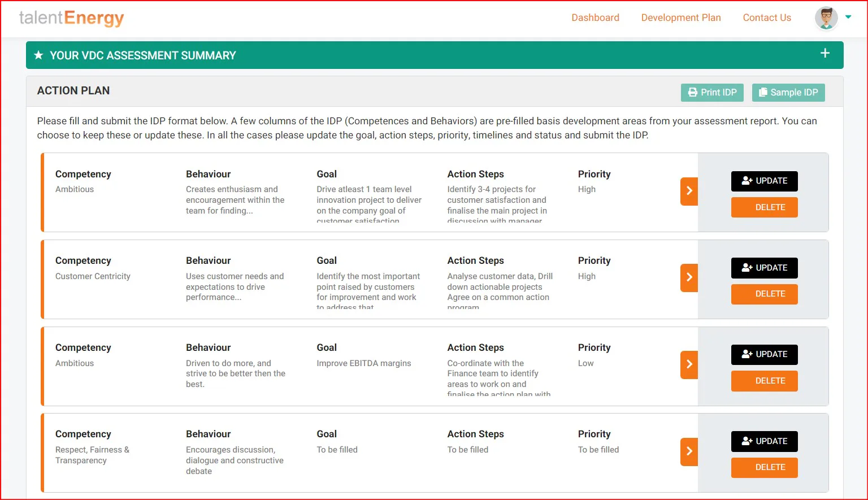Click the plus icon on VDC summary bar

tap(825, 53)
